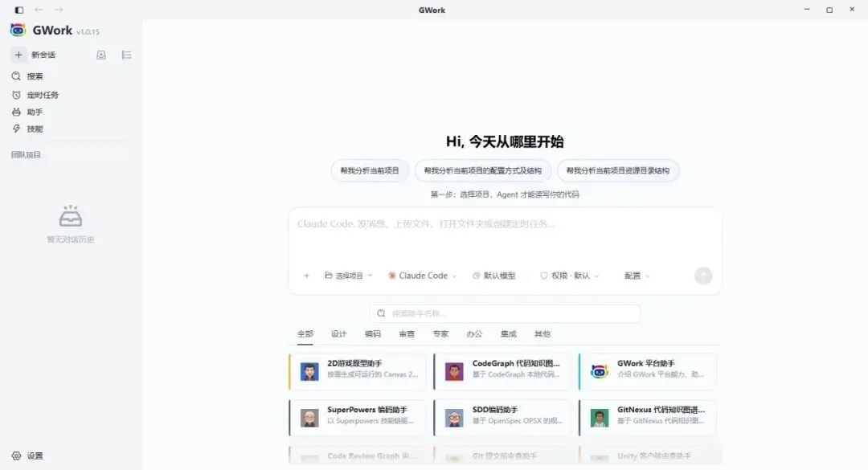The image size is (868, 470).
Task: Select the 其他 tab
Action: [x=542, y=333]
